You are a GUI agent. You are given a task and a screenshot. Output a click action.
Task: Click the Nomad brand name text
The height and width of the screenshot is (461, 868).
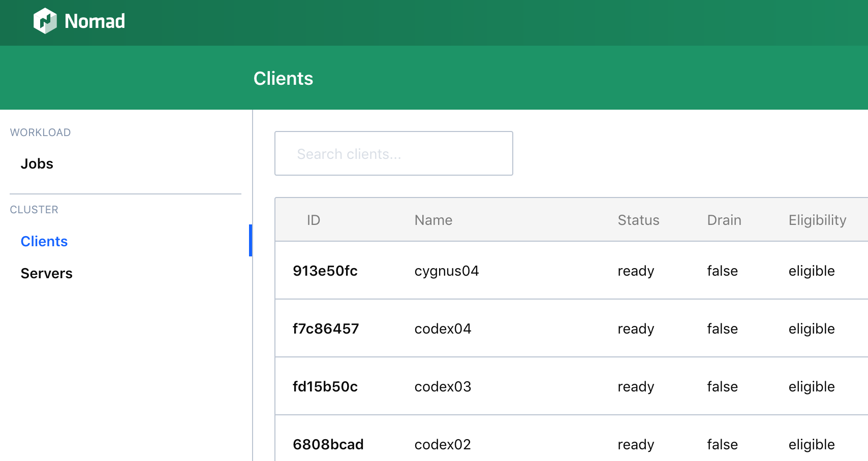coord(95,21)
